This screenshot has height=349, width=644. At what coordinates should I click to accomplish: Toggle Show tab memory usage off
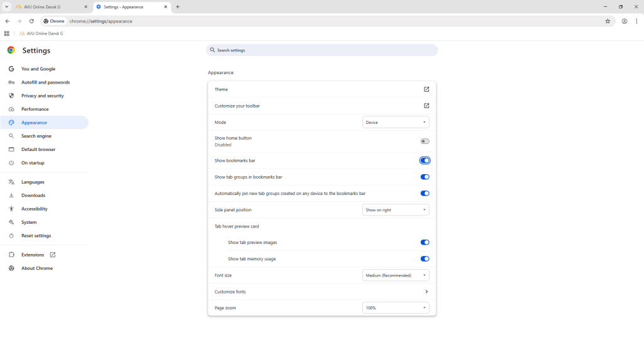425,258
